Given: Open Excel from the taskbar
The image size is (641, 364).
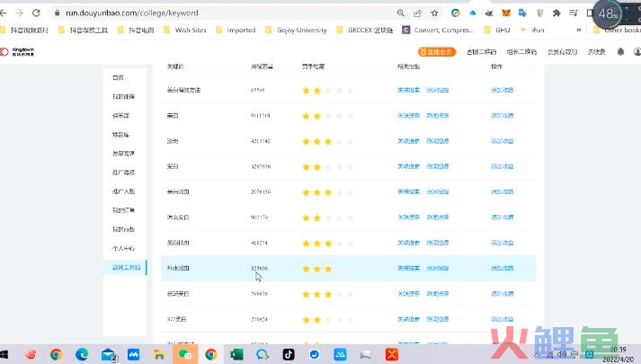Looking at the screenshot, I should (236, 354).
